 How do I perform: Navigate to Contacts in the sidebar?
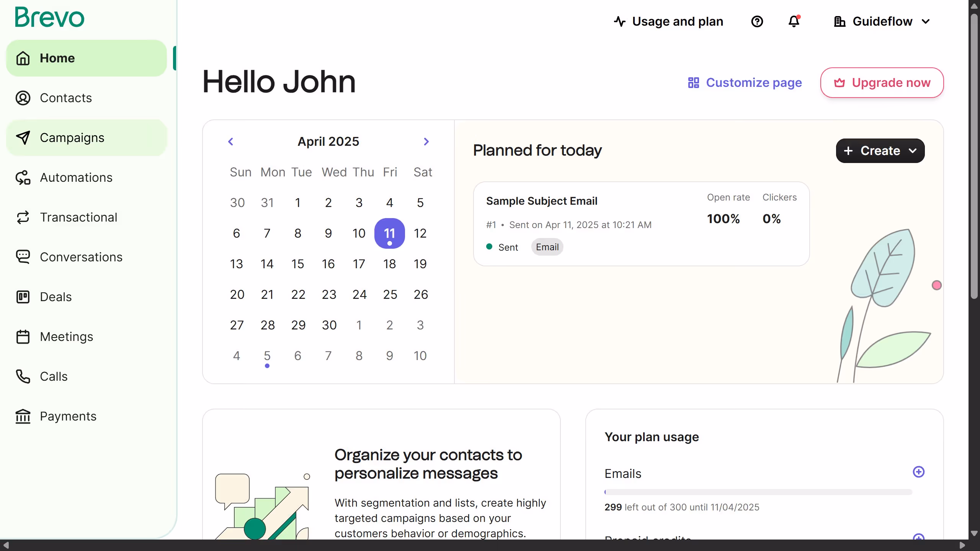tap(65, 98)
